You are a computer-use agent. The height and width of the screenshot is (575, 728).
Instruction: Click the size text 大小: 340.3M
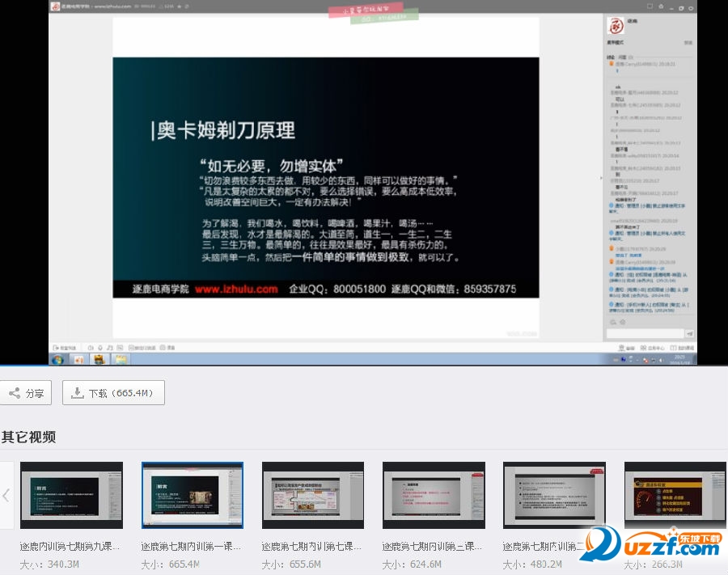[x=49, y=564]
